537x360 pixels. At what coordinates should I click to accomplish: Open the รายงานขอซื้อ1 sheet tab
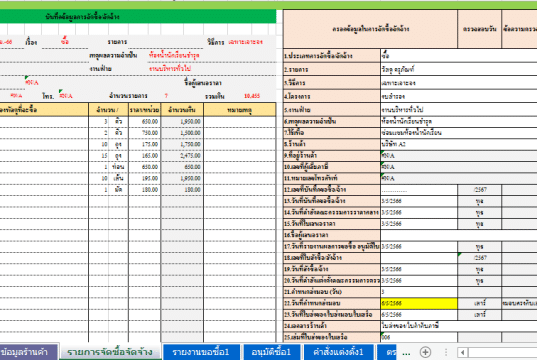pos(201,352)
